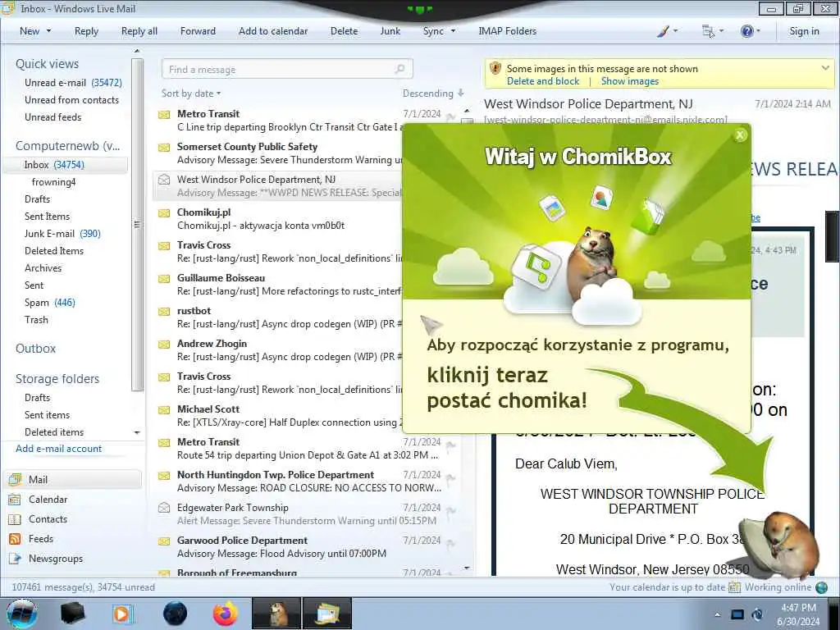Viewport: 840px width, 630px height.
Task: Toggle Descending sort order
Action: [x=433, y=94]
